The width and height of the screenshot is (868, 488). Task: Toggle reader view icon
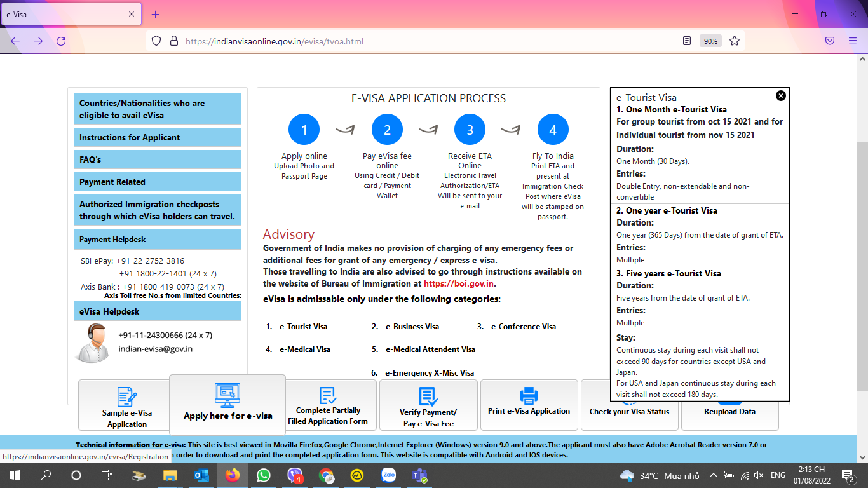point(687,41)
